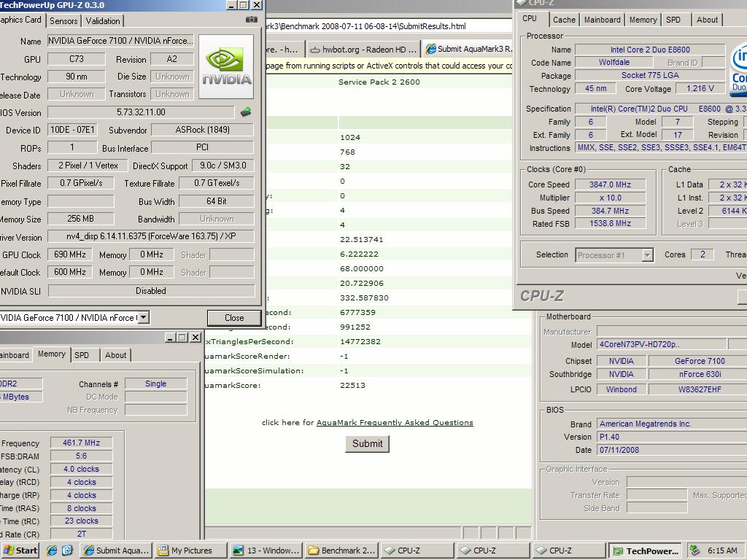747x560 pixels.
Task: Open the Start menu
Action: 20,551
